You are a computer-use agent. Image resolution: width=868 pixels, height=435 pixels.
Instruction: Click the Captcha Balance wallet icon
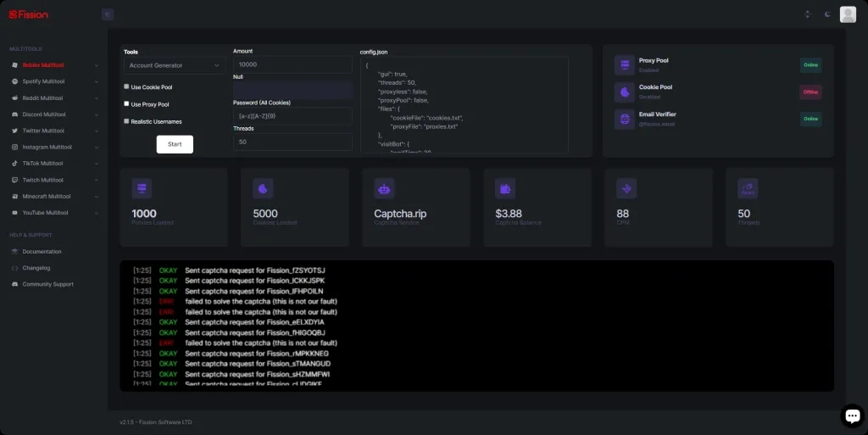click(x=505, y=188)
